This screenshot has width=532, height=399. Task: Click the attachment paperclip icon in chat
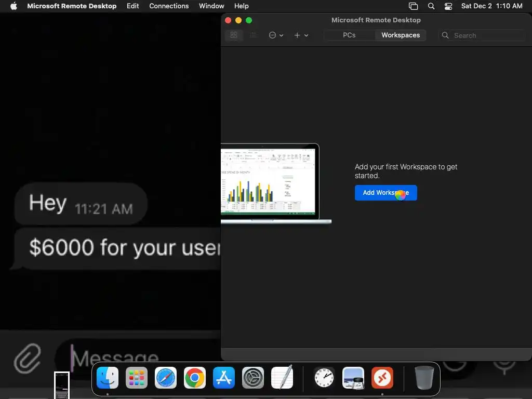(27, 358)
